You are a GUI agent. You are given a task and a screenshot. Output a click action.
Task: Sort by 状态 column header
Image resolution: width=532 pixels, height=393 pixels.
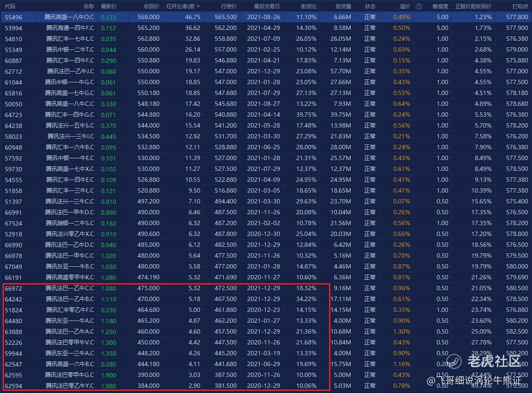(x=370, y=7)
